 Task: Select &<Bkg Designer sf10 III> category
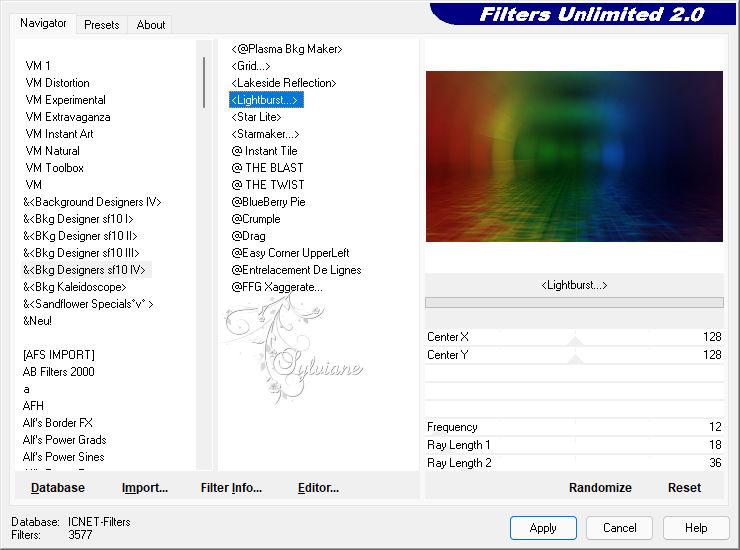pyautogui.click(x=81, y=253)
